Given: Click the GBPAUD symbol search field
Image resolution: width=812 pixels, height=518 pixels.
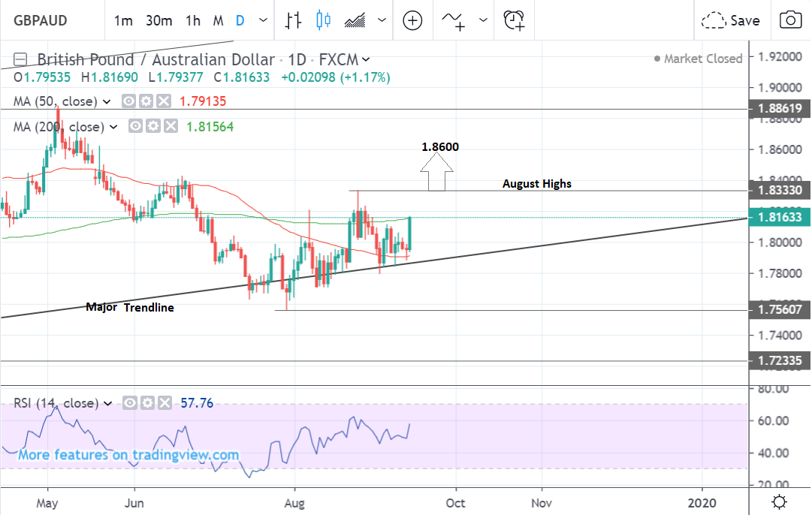Looking at the screenshot, I should pos(52,21).
